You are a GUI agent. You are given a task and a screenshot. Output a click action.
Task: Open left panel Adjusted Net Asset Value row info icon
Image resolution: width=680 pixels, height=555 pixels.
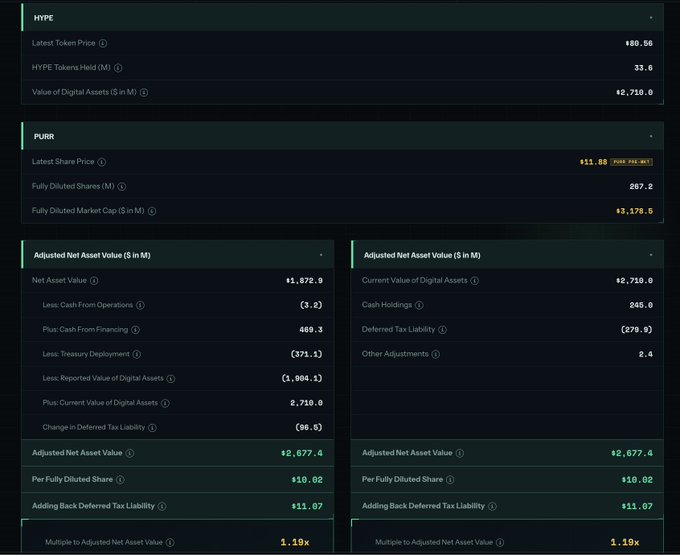coord(130,453)
